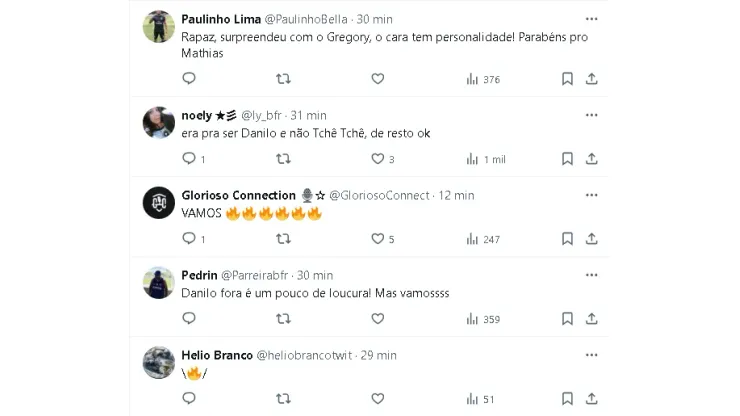The height and width of the screenshot is (416, 740).
Task: Reply to noely's tweet
Action: (189, 159)
